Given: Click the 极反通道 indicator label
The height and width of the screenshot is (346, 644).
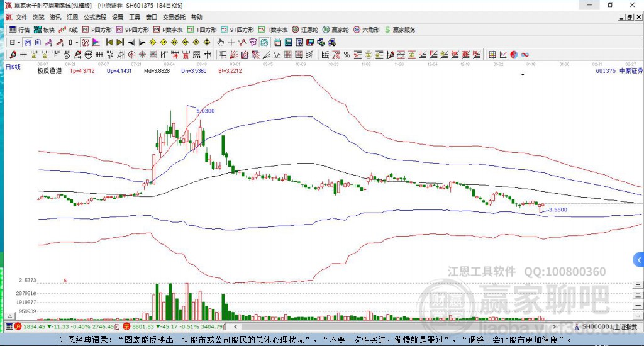Looking at the screenshot, I should (49, 70).
